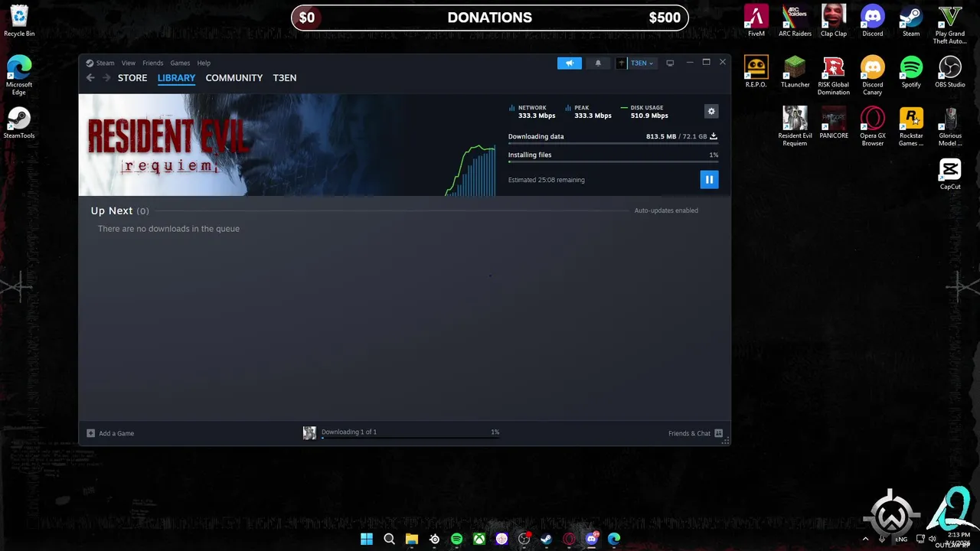This screenshot has width=980, height=551.
Task: Open Steam notifications bell
Action: [x=598, y=63]
